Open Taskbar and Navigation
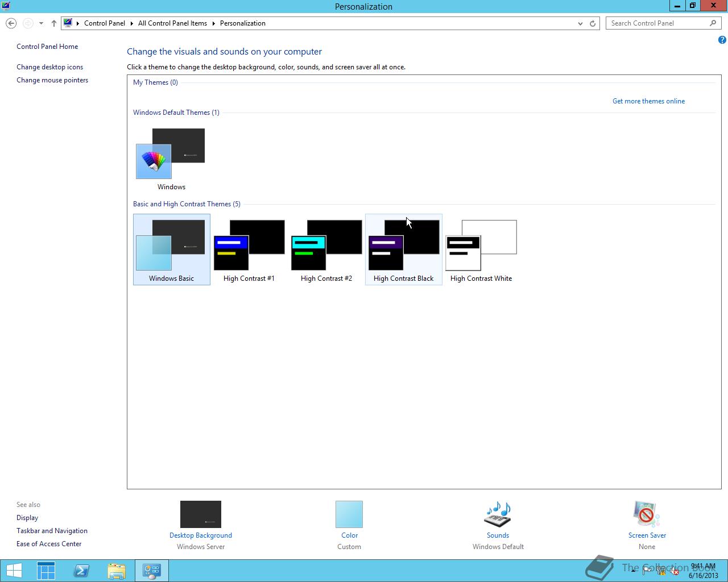Image resolution: width=728 pixels, height=582 pixels. [x=52, y=531]
